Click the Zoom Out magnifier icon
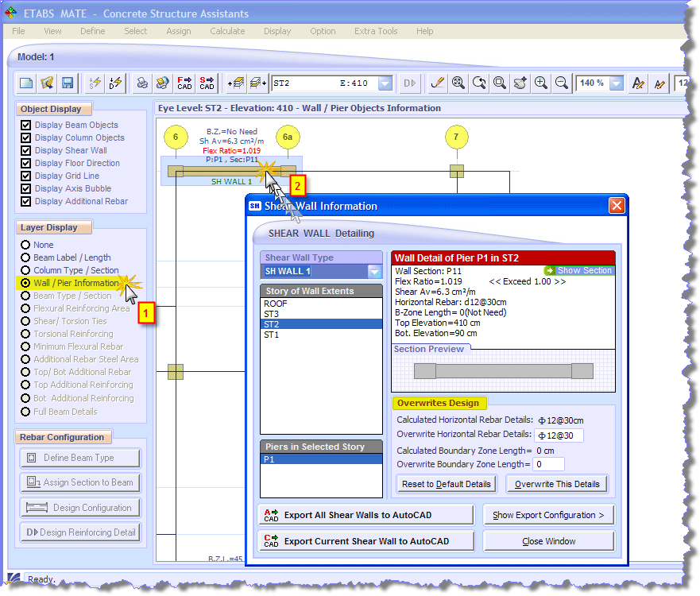700x596 pixels. (x=561, y=83)
